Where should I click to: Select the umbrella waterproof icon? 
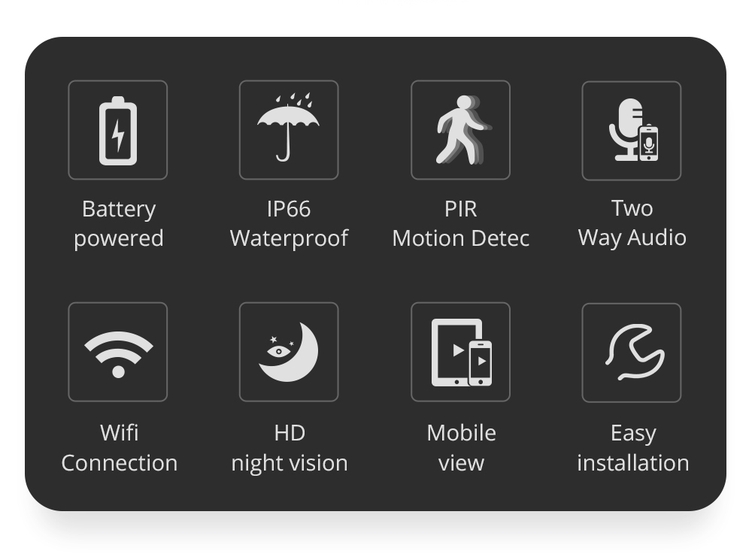pyautogui.click(x=288, y=127)
